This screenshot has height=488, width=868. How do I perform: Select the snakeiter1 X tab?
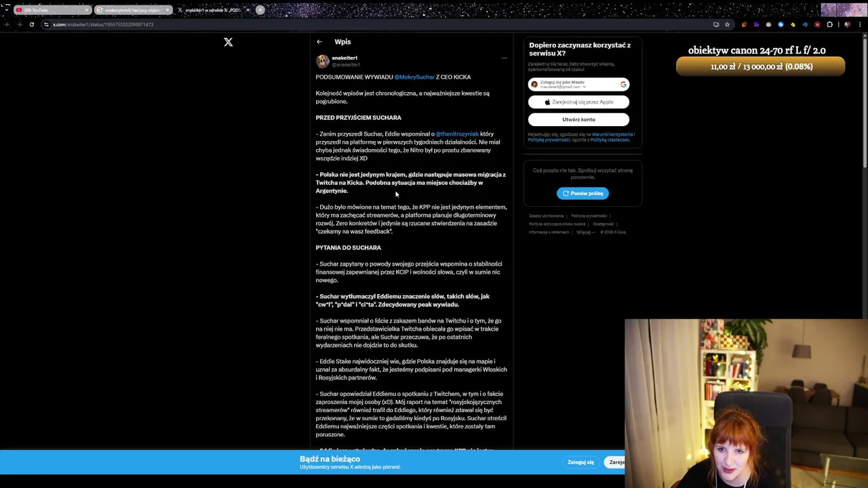pyautogui.click(x=213, y=10)
